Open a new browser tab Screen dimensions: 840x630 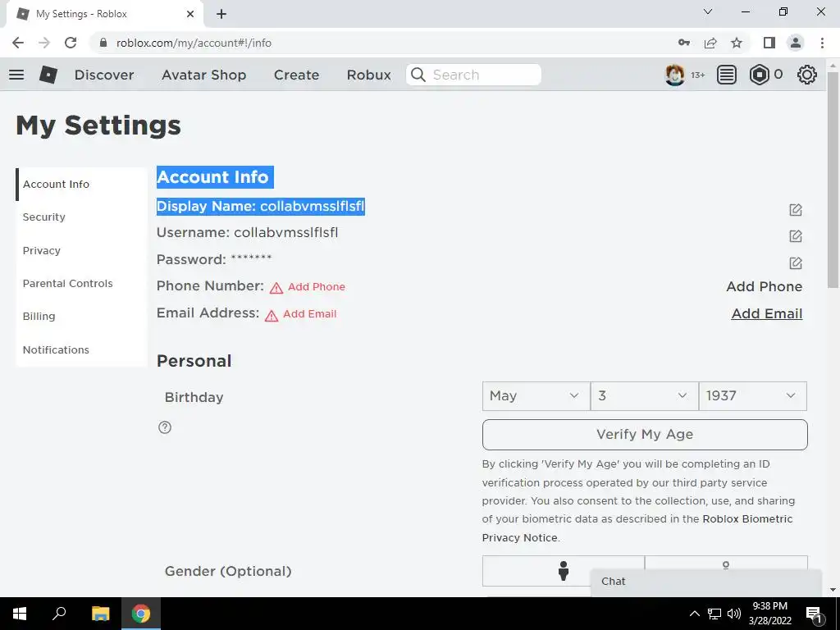point(221,14)
